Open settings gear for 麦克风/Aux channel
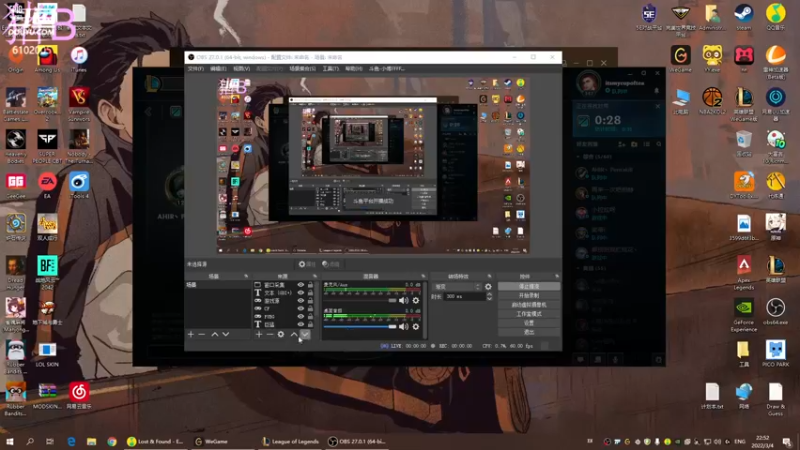The height and width of the screenshot is (450, 800). 416,301
